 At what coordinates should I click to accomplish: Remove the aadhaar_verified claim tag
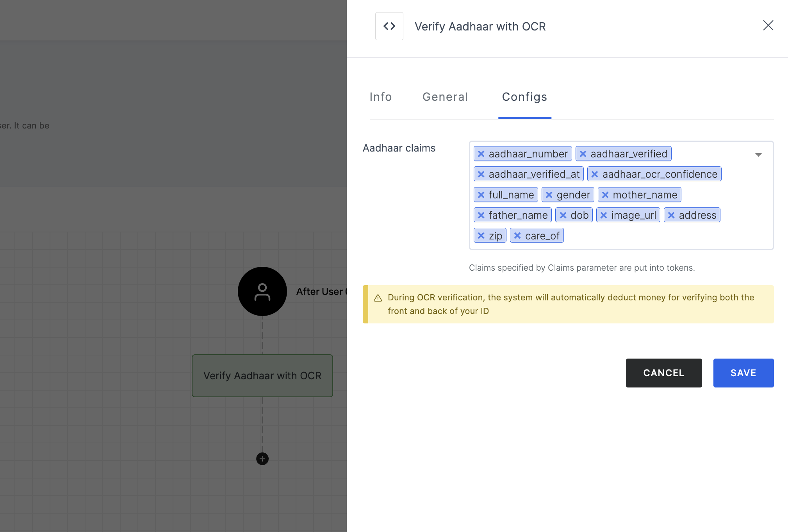583,154
